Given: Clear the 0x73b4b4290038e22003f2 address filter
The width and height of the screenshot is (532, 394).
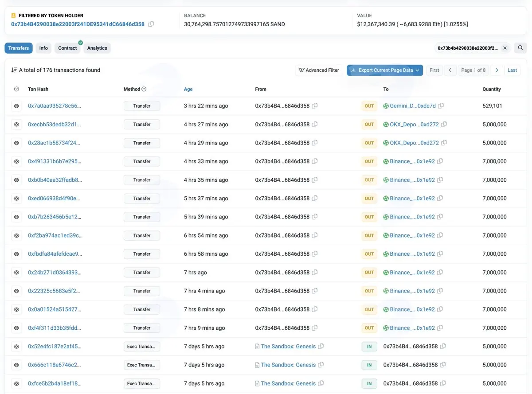Looking at the screenshot, I should [505, 48].
